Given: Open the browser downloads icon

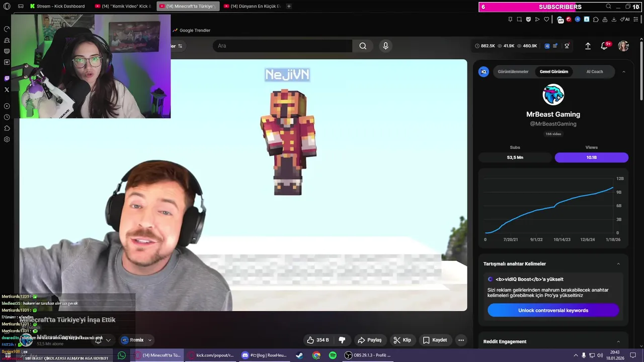Looking at the screenshot, I should click(x=614, y=20).
